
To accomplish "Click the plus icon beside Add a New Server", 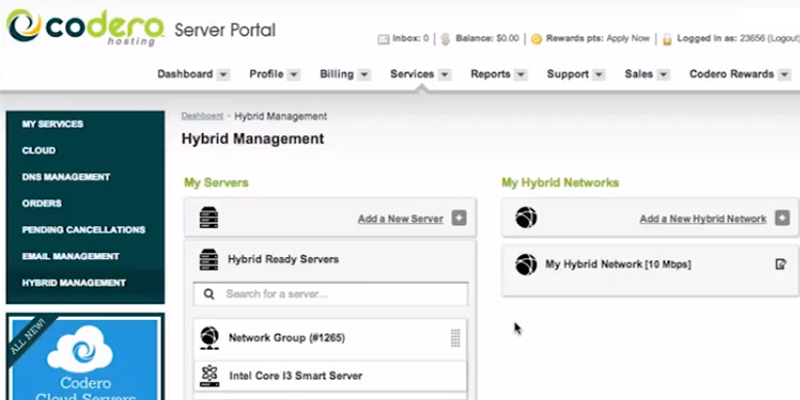I will [x=459, y=218].
